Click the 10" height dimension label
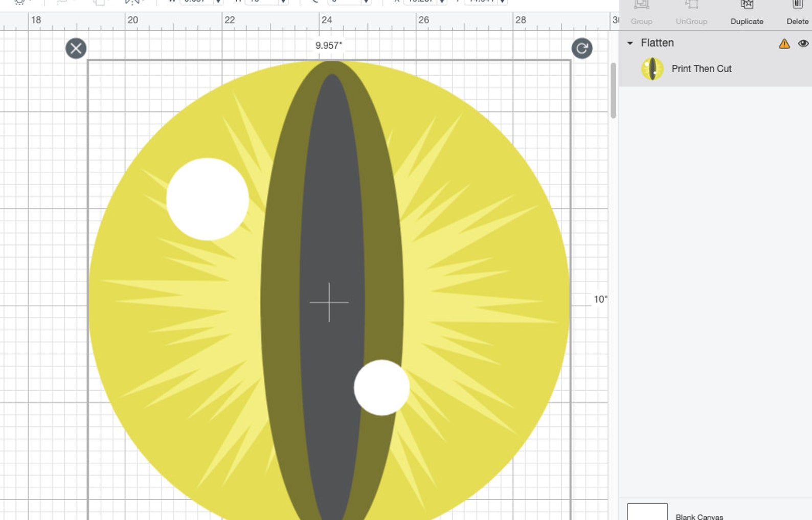Image resolution: width=812 pixels, height=520 pixels. click(600, 299)
